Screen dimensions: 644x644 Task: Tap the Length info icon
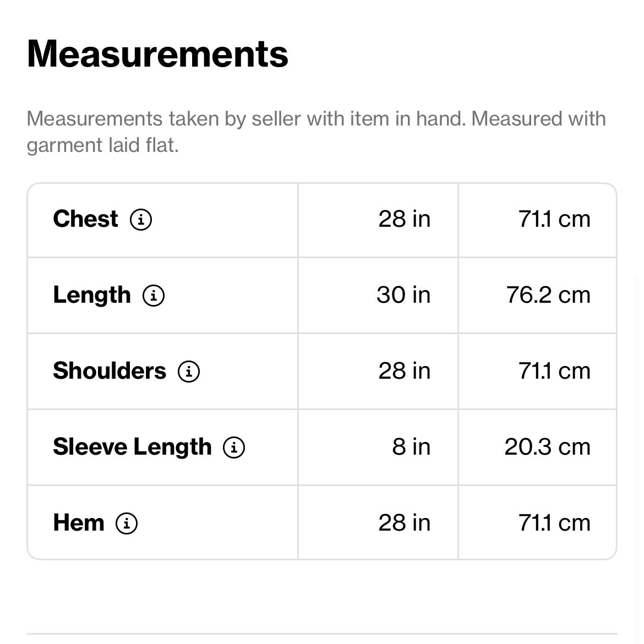point(154,296)
